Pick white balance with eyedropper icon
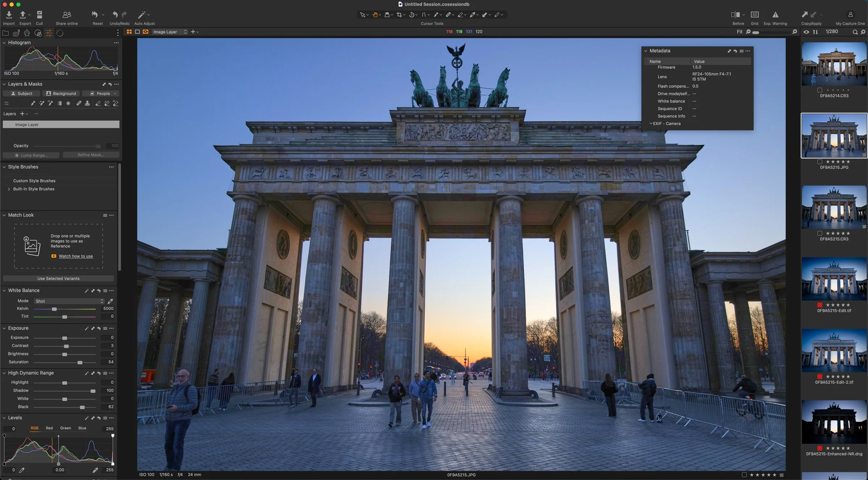The height and width of the screenshot is (480, 868). coord(110,301)
